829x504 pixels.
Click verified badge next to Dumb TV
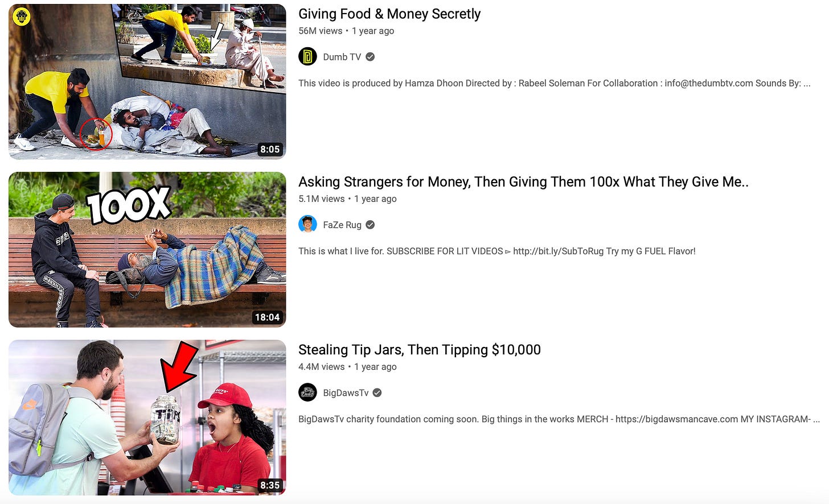[x=370, y=57]
